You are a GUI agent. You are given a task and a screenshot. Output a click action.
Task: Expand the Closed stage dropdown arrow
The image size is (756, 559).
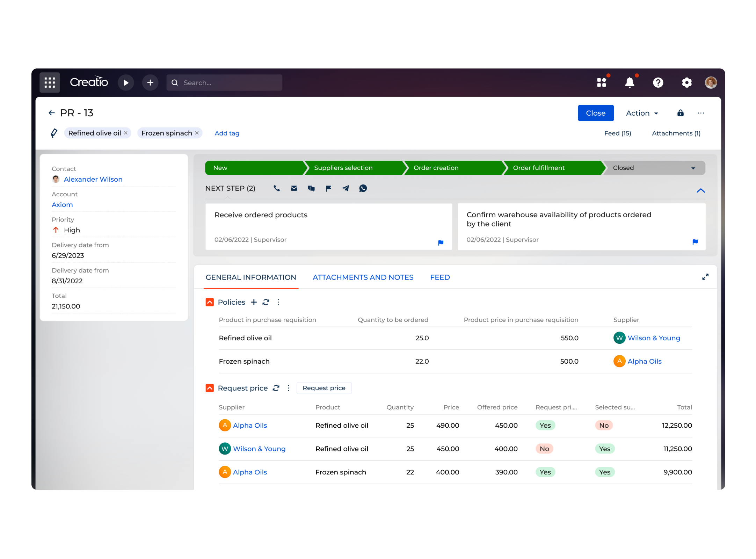(x=693, y=168)
